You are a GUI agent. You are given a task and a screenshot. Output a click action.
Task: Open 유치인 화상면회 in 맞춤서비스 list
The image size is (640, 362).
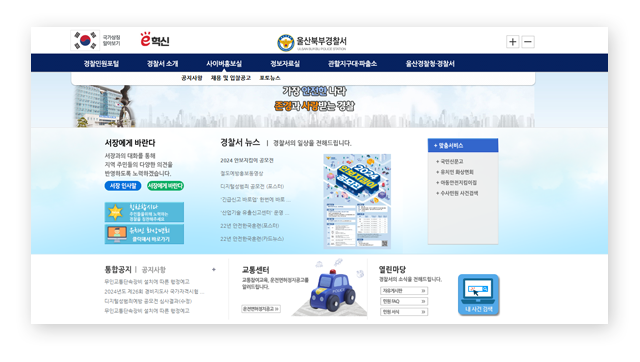455,172
